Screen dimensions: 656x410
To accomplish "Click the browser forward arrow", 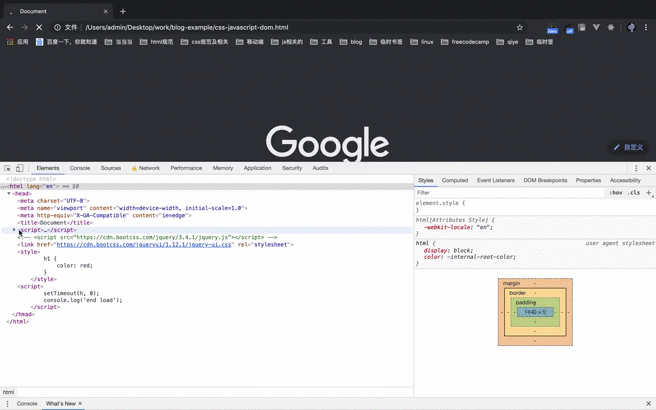I will pyautogui.click(x=24, y=27).
